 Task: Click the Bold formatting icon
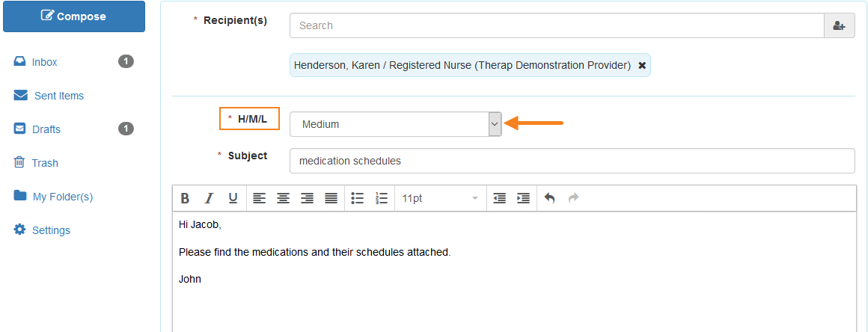[186, 198]
